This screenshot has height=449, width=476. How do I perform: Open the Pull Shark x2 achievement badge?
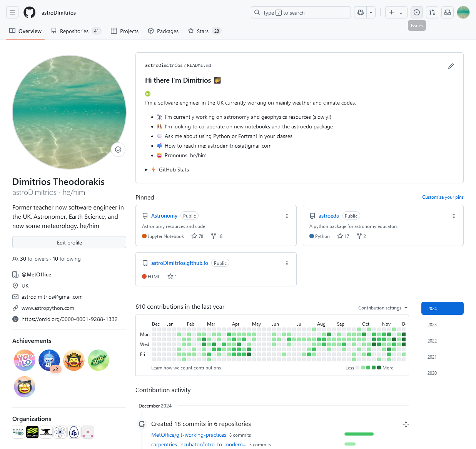49,360
